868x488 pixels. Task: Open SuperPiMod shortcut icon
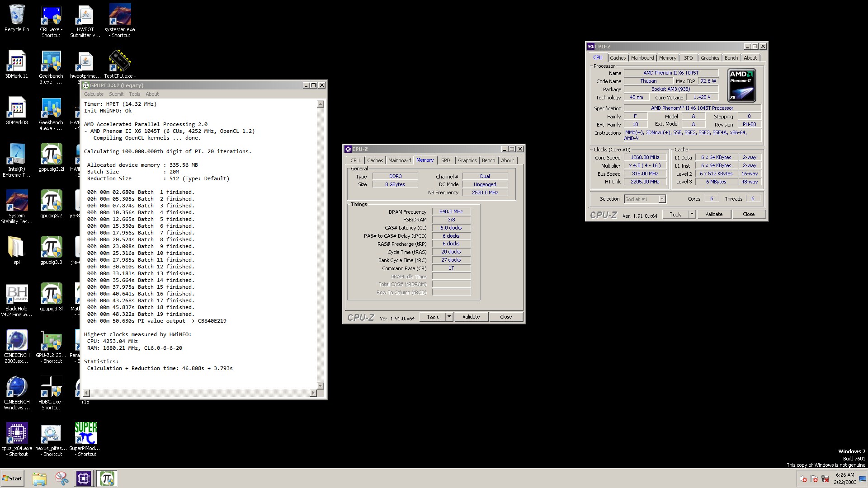(x=85, y=439)
